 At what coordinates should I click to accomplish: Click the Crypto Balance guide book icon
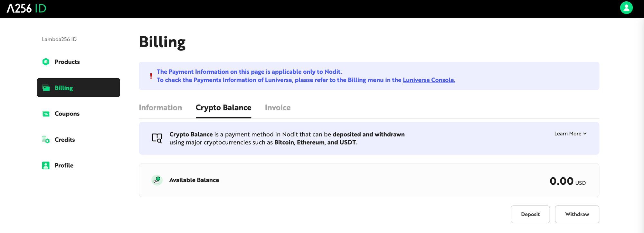(x=157, y=138)
